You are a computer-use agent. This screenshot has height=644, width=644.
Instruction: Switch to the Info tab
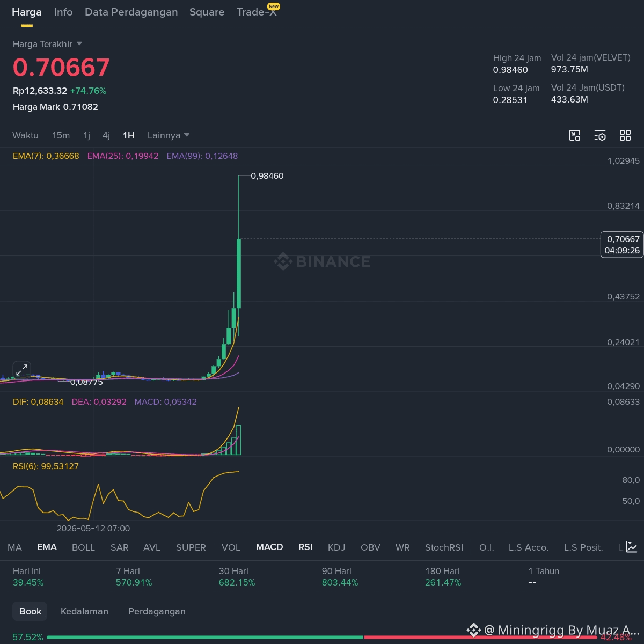point(63,12)
